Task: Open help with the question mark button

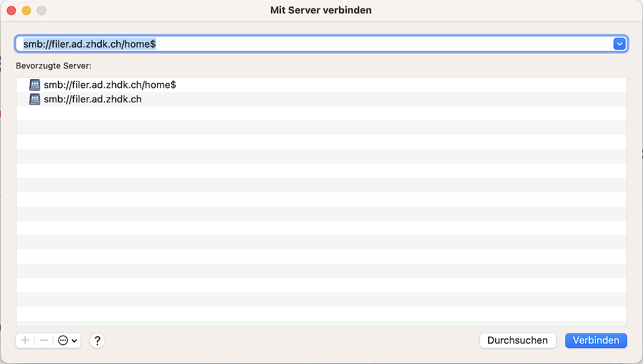Action: coord(97,340)
